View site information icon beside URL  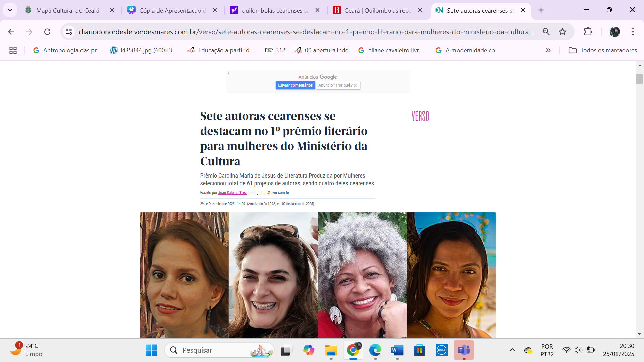tap(69, 32)
